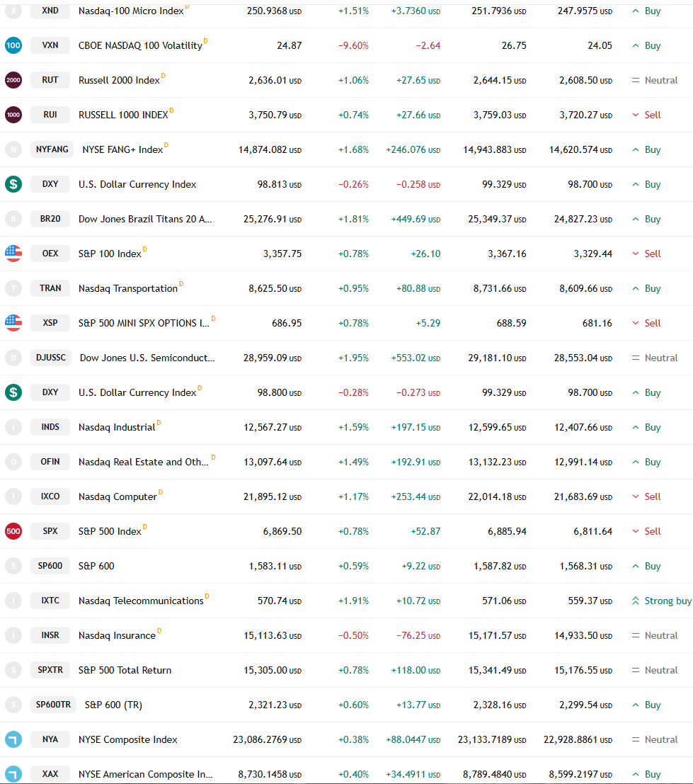Screen dimensions: 693x784
Task: Open NYSE FANG+ Index link
Action: 123,149
